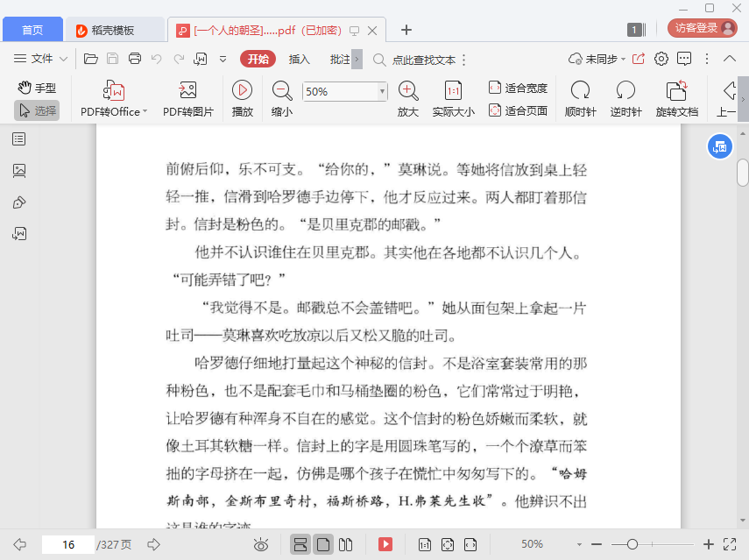Image resolution: width=749 pixels, height=560 pixels.
Task: Show more ribbon tabs arrow
Action: tap(357, 60)
